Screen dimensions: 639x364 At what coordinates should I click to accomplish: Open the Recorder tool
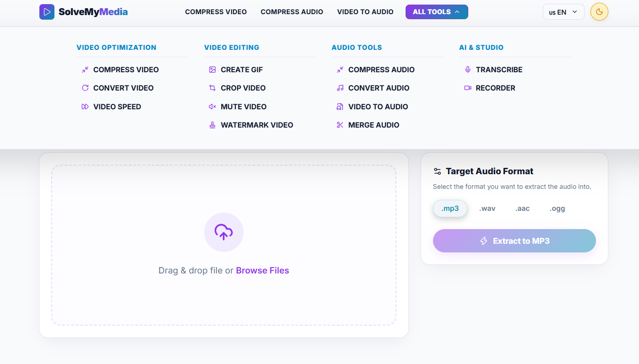[x=495, y=88]
